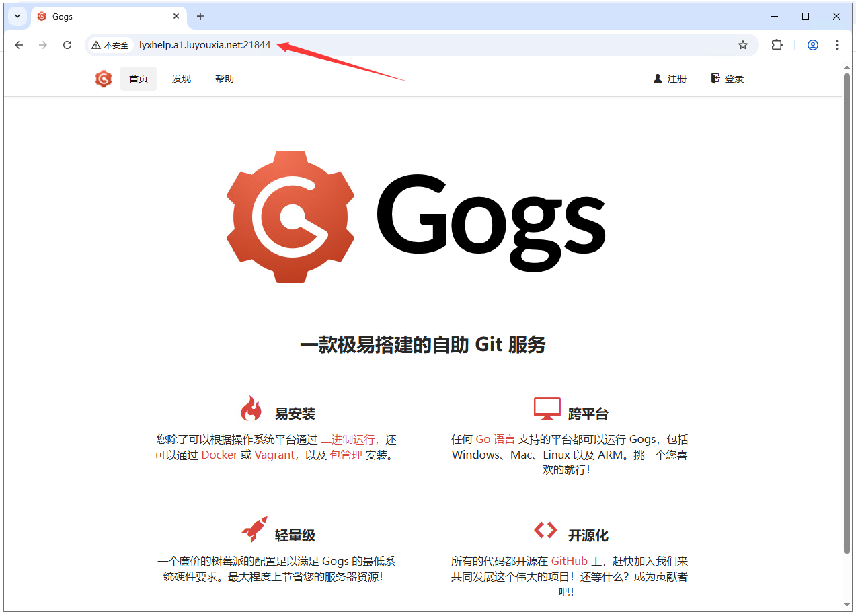Open the GitHub link in the 开源化 section
Image resolution: width=856 pixels, height=616 pixels.
coord(570,560)
